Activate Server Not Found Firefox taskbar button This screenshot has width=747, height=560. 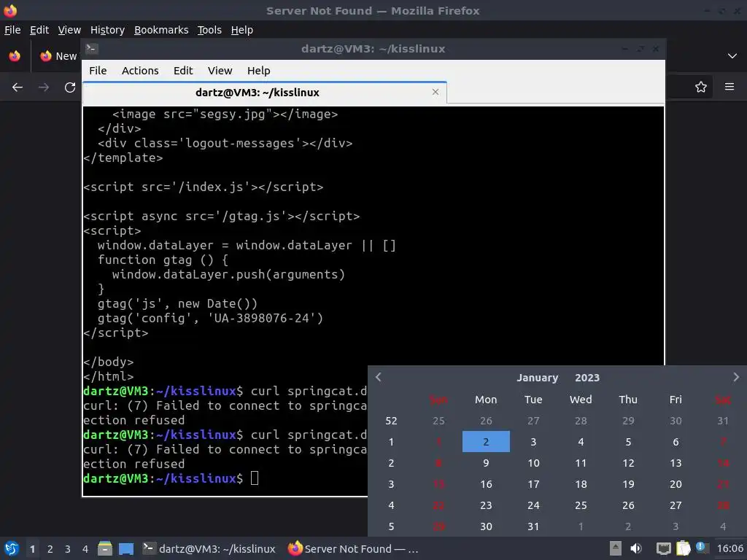(x=354, y=548)
